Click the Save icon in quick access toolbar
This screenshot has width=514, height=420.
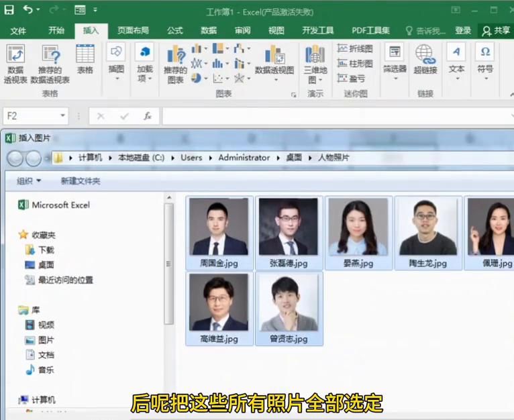[x=9, y=10]
